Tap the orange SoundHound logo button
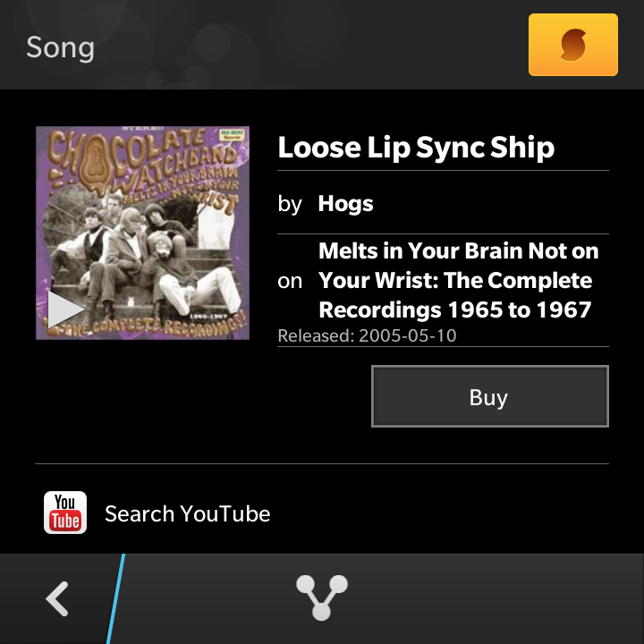The image size is (644, 644). click(x=573, y=45)
